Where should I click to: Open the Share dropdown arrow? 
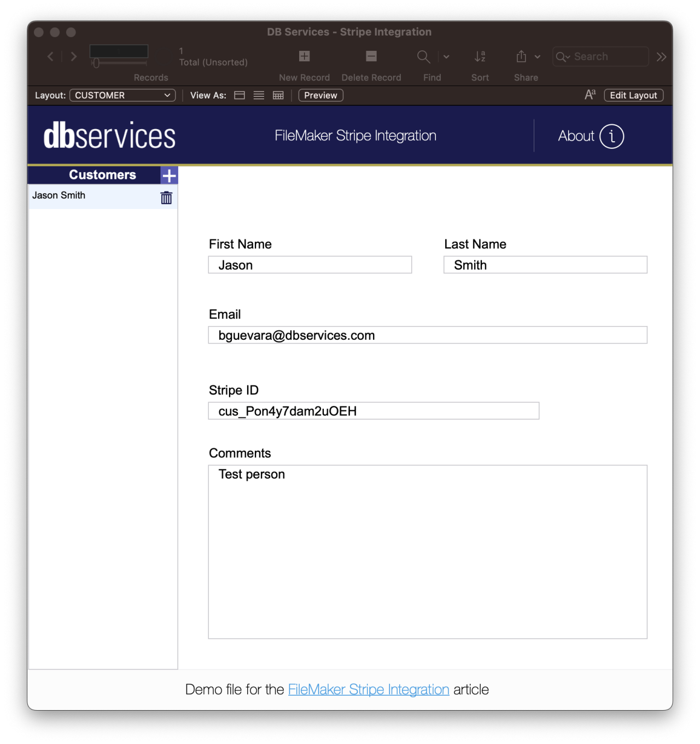point(538,56)
